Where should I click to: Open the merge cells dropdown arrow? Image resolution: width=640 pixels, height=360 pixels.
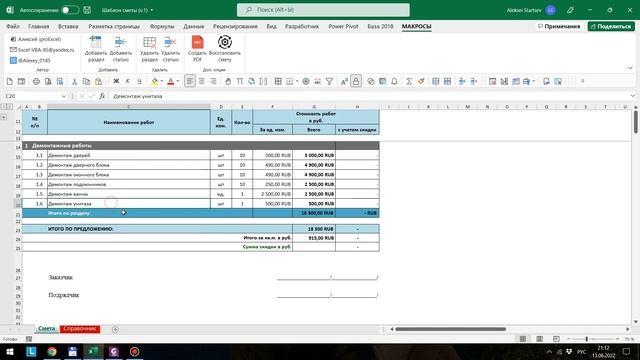pyautogui.click(x=297, y=82)
